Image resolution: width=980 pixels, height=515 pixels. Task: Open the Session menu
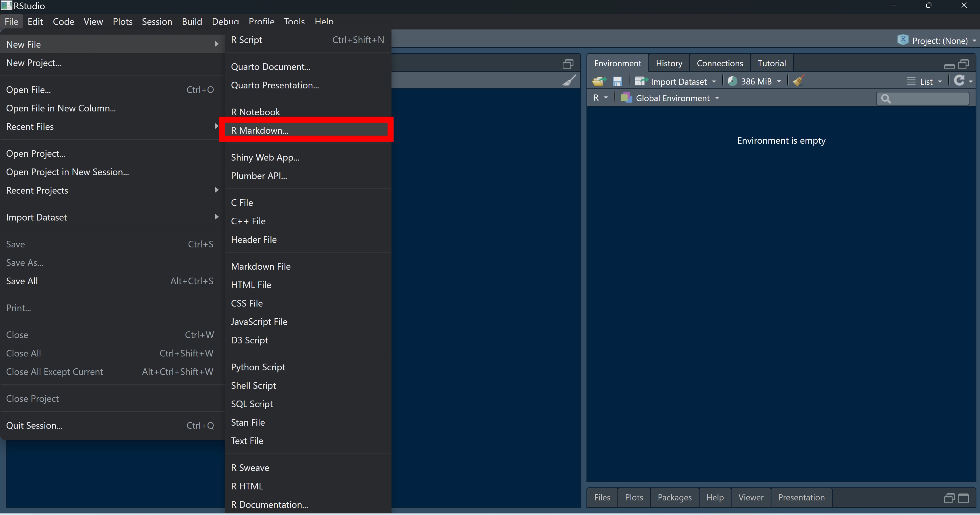point(157,21)
